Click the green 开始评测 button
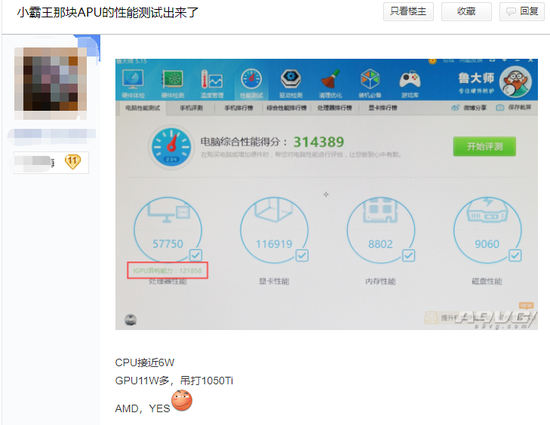The image size is (550, 425). [x=484, y=146]
